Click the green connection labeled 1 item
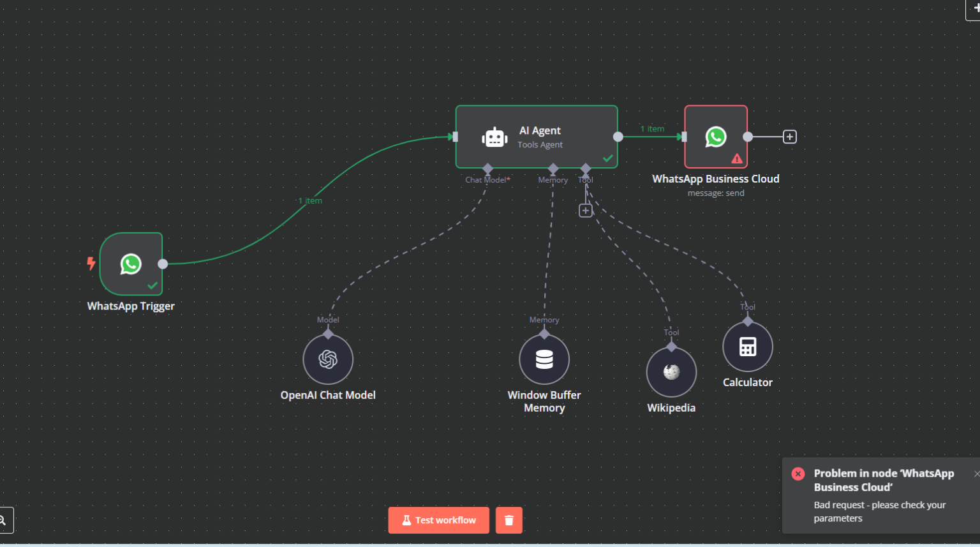The height and width of the screenshot is (547, 980). point(309,200)
